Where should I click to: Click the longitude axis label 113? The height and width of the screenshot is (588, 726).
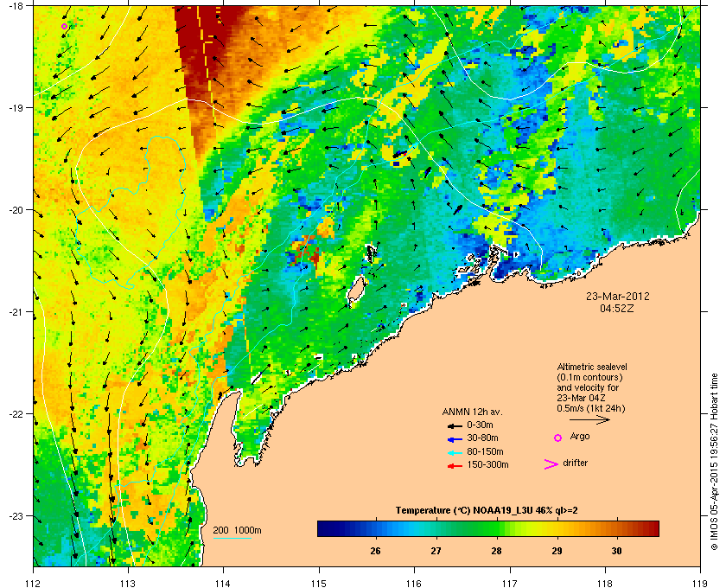coord(128,583)
